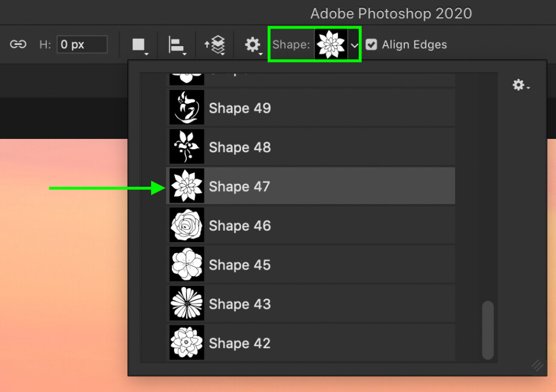Pick the Shape 43 daisy icon
Screen dimensions: 556x392
click(x=186, y=303)
